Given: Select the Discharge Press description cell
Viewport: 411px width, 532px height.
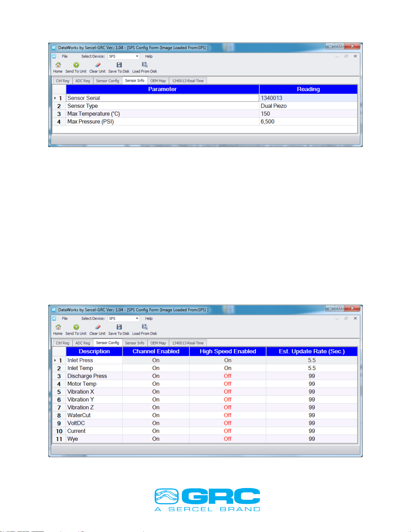Looking at the screenshot, I should (94, 376).
